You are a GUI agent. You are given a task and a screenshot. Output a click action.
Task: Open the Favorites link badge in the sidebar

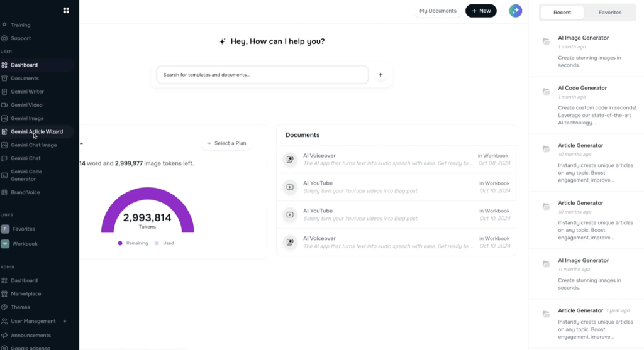[x=5, y=229]
